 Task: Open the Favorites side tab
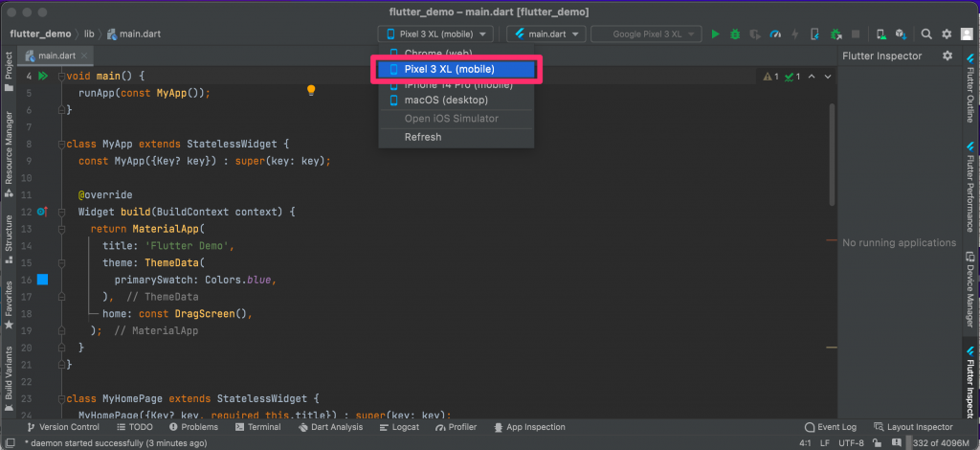(9, 305)
